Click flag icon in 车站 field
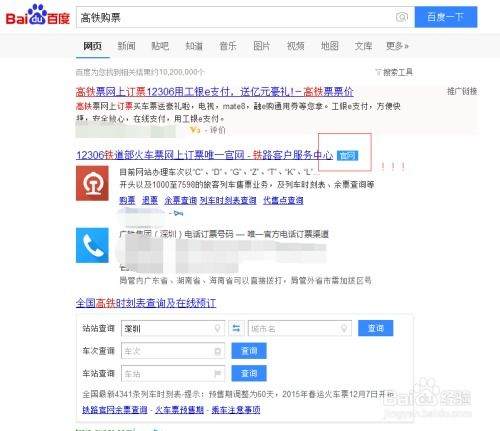Screen dimensions: 500x431 point(217,374)
